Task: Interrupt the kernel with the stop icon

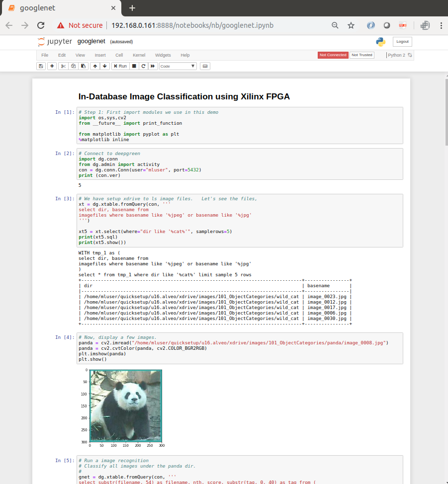Action: pos(134,66)
